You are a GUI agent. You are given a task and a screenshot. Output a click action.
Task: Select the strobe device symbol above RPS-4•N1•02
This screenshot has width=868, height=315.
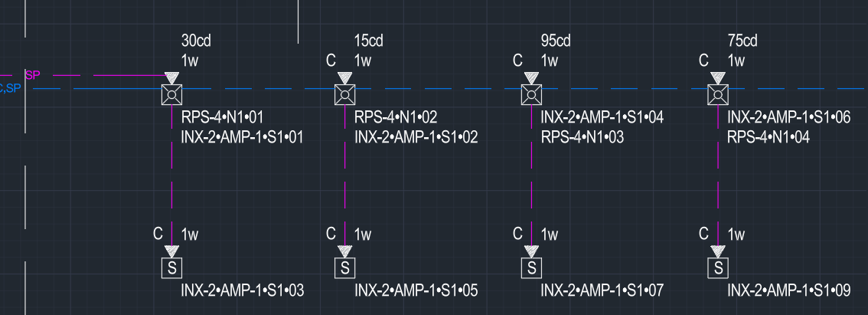tap(345, 95)
